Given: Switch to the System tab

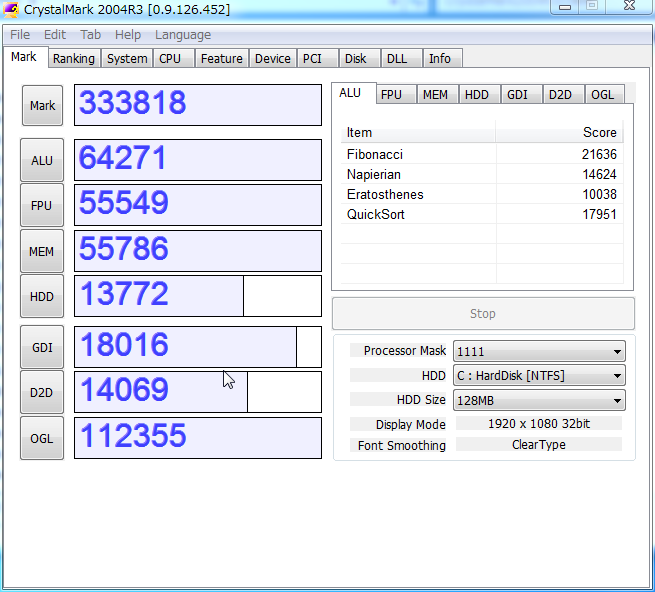Looking at the screenshot, I should coord(127,58).
